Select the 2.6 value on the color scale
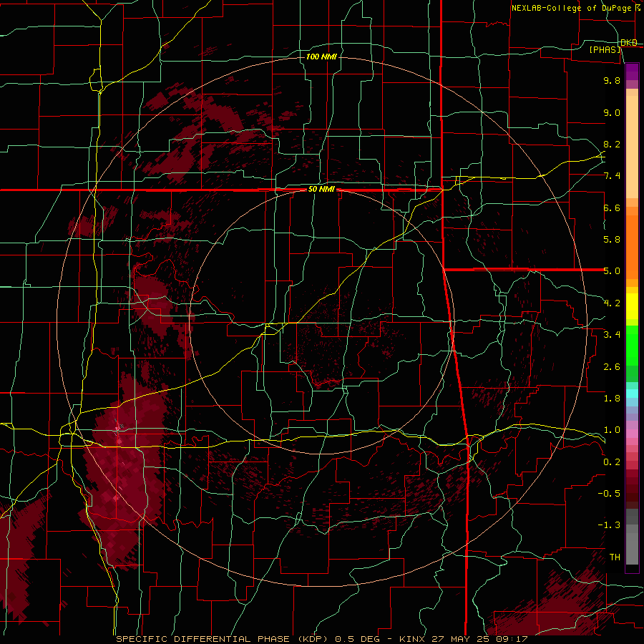 click(x=612, y=367)
